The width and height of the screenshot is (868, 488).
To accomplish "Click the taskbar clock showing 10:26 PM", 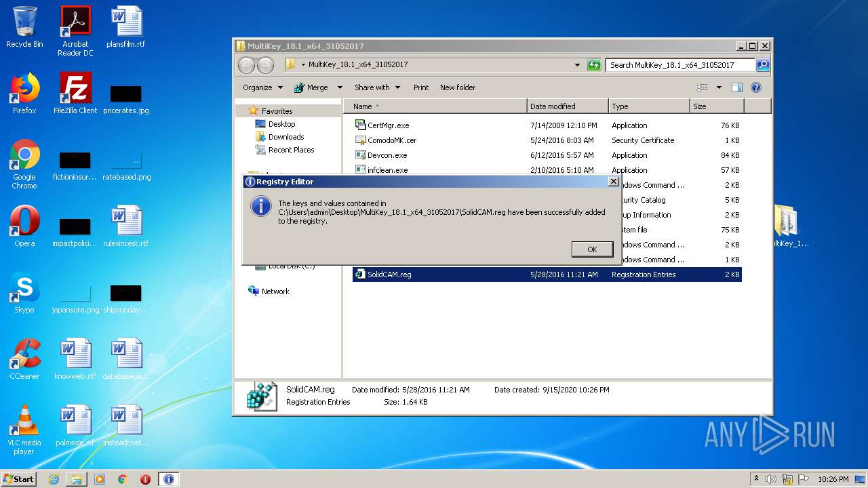I will [x=833, y=479].
